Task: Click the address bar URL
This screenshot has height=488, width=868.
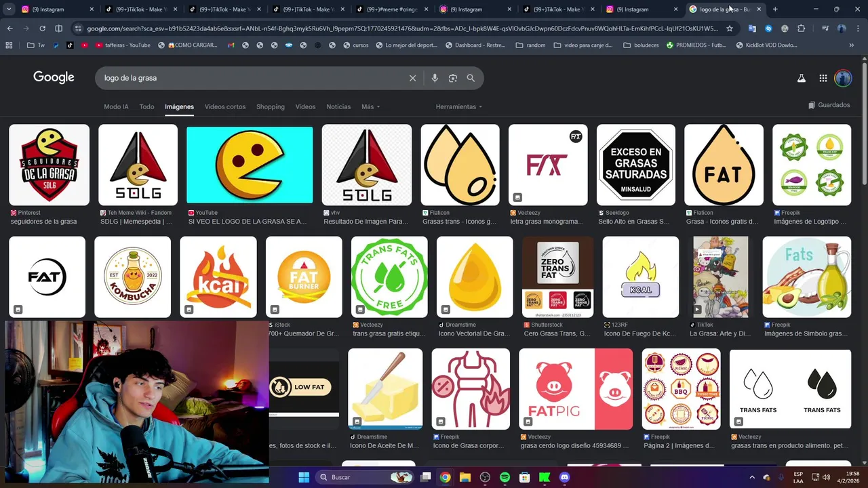Action: point(402,28)
